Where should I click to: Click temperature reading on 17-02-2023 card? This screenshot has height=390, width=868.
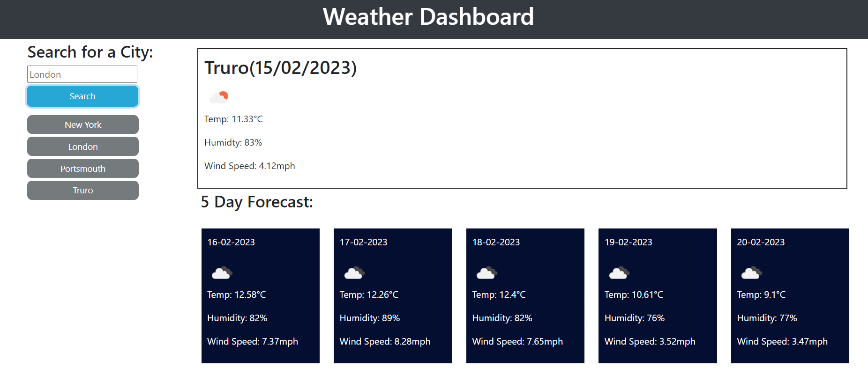coord(369,295)
